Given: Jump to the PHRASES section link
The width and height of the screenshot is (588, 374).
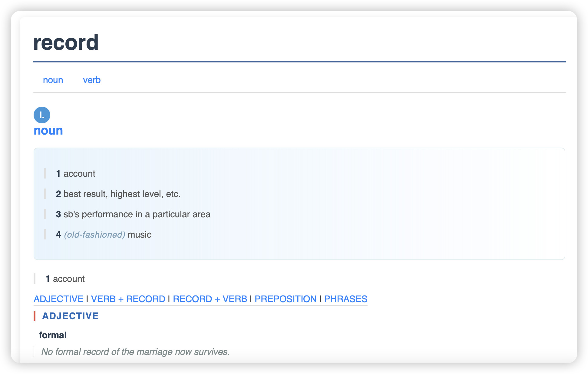Looking at the screenshot, I should [345, 299].
